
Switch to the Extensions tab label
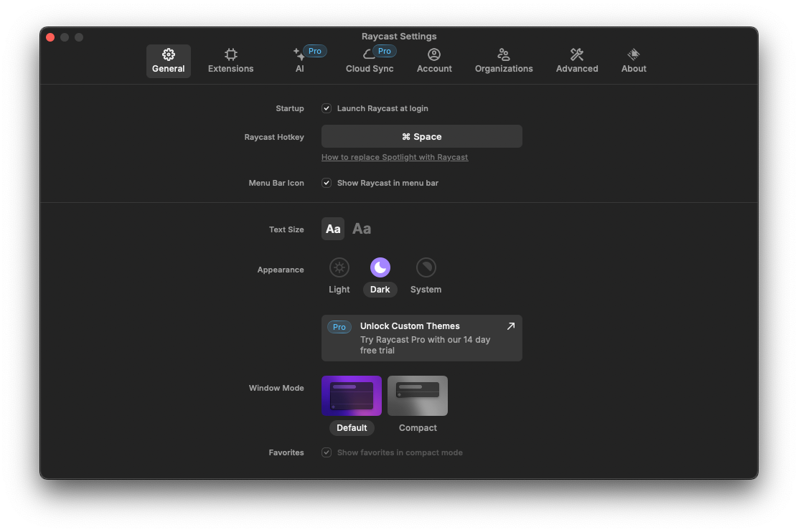click(230, 69)
